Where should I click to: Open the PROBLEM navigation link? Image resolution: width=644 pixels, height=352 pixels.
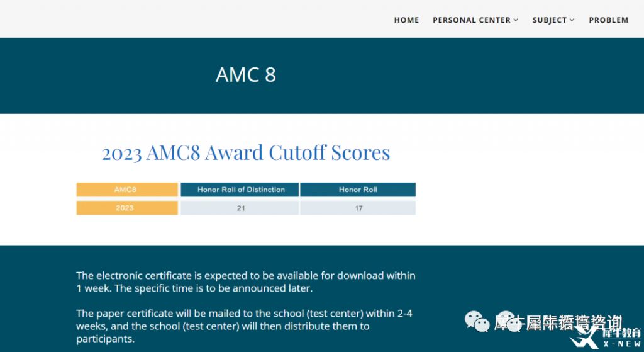click(608, 20)
